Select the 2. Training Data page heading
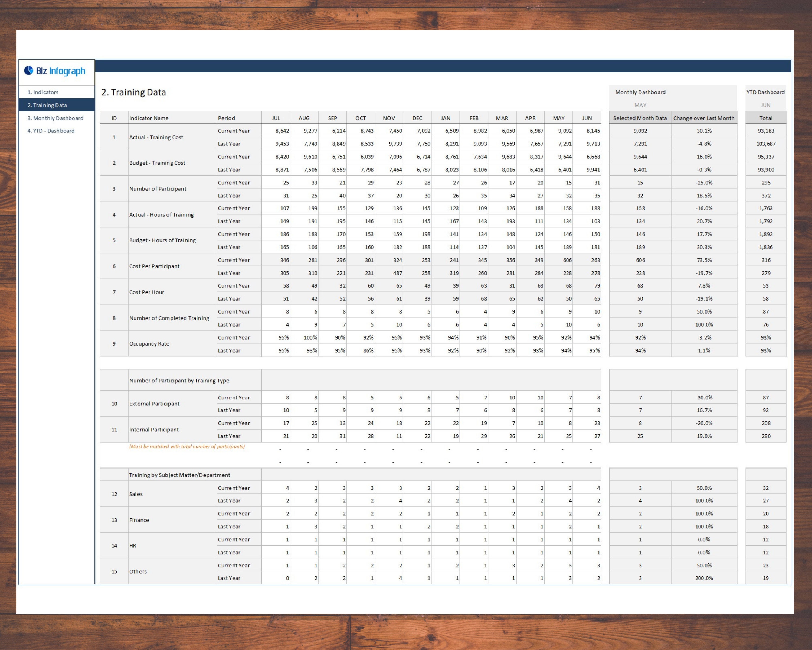 pyautogui.click(x=133, y=92)
